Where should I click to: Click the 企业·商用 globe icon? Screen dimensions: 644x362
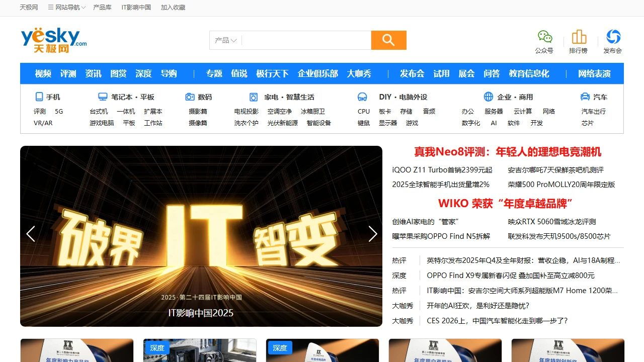click(x=488, y=97)
